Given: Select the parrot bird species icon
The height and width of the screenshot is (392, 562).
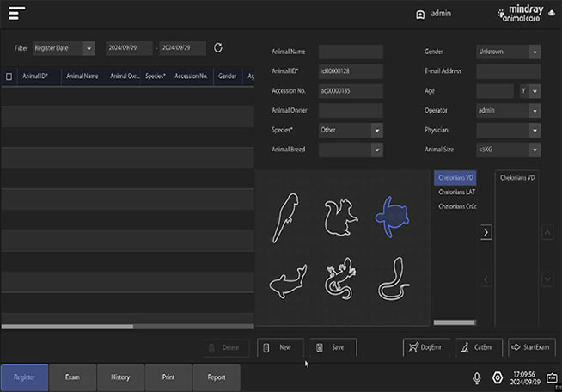Looking at the screenshot, I should pos(286,218).
